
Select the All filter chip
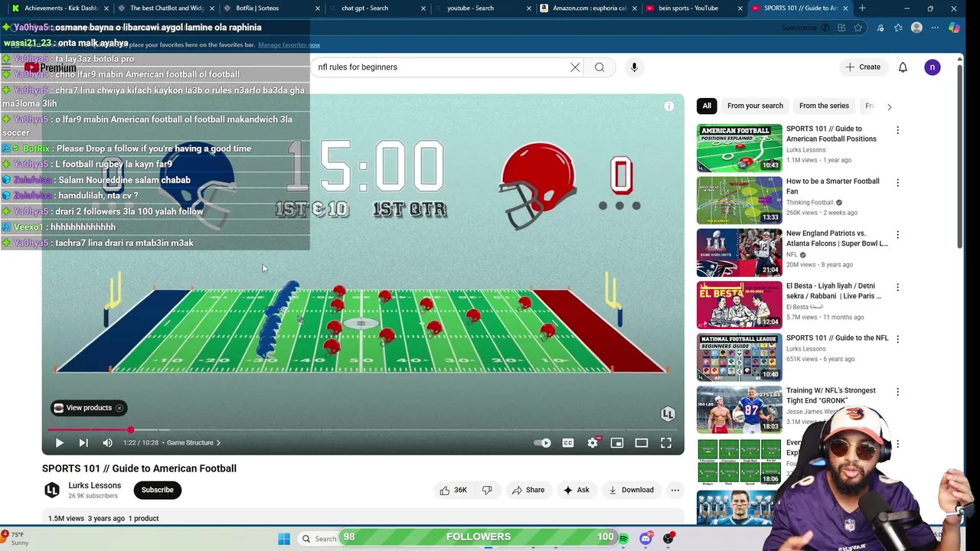[x=707, y=106]
